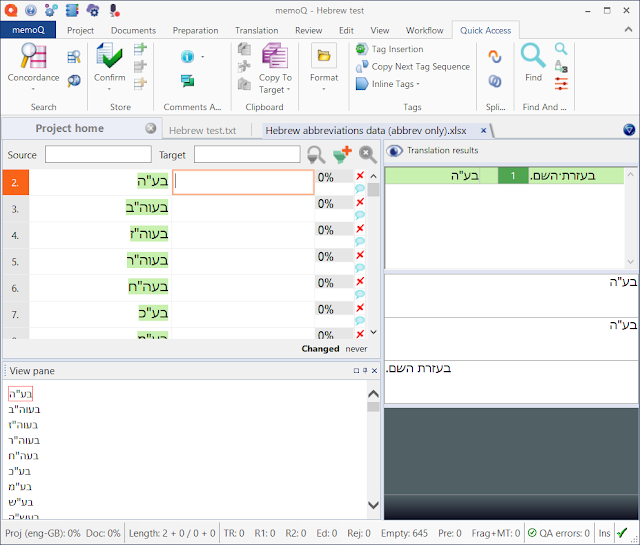Switch to the Project ribbon tab
Viewport: 640px width, 545px height.
pos(80,31)
